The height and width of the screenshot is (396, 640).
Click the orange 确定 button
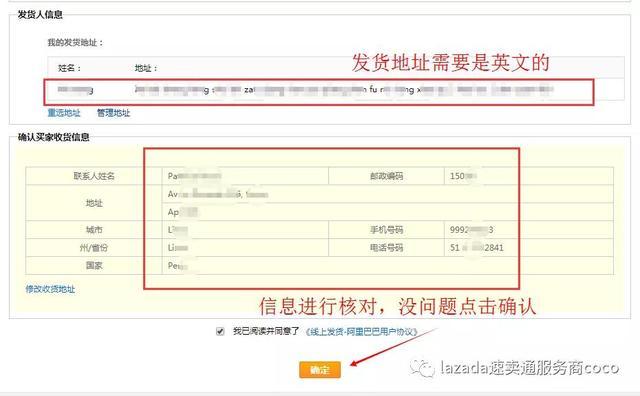pyautogui.click(x=320, y=370)
